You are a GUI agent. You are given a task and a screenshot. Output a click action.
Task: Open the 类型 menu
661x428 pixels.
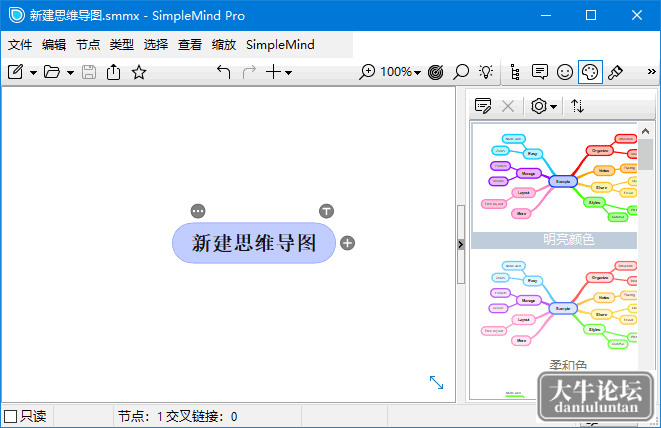122,45
